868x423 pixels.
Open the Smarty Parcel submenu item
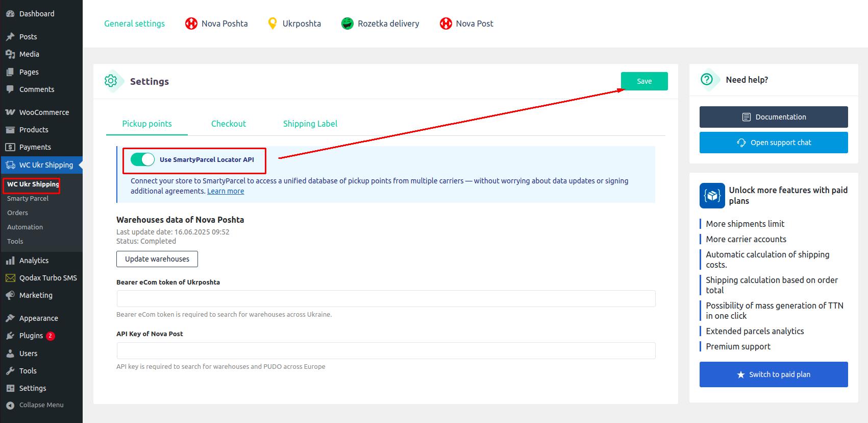click(x=28, y=199)
